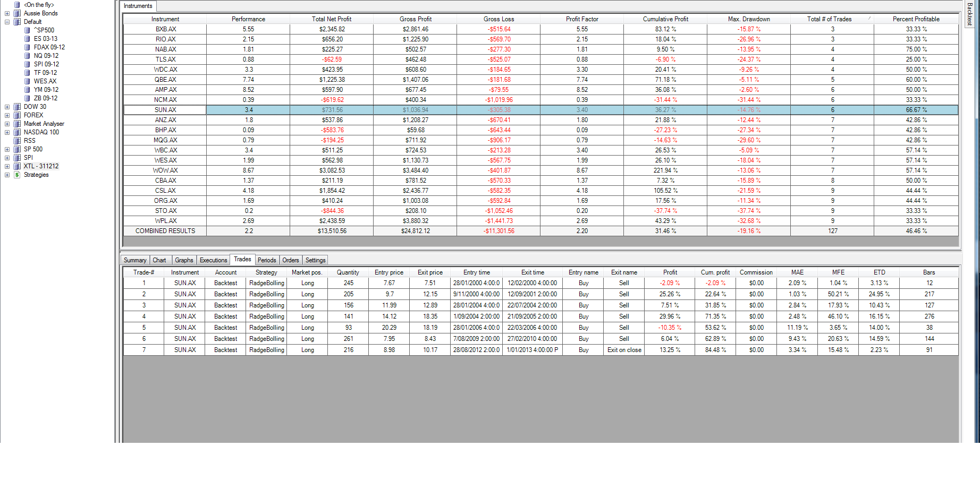Collapse the Default tree node
Image resolution: width=980 pixels, height=497 pixels.
pyautogui.click(x=7, y=22)
